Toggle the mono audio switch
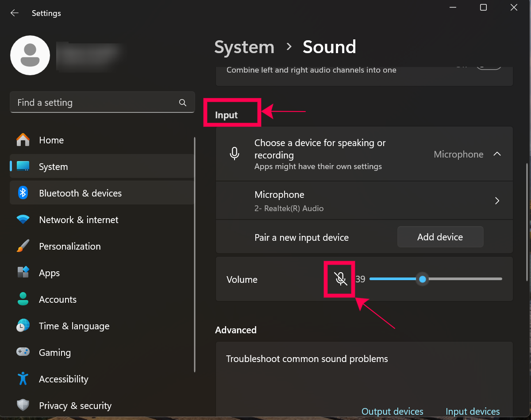This screenshot has height=420, width=531. pyautogui.click(x=489, y=67)
